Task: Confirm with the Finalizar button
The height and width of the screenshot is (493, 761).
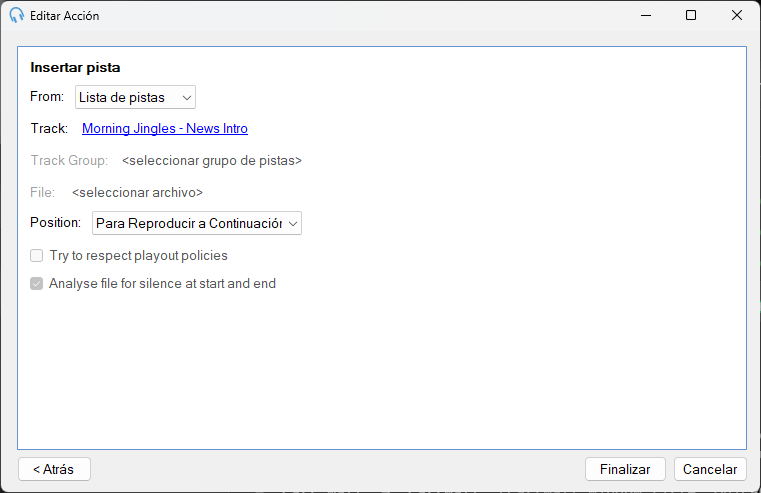Action: [x=625, y=469]
